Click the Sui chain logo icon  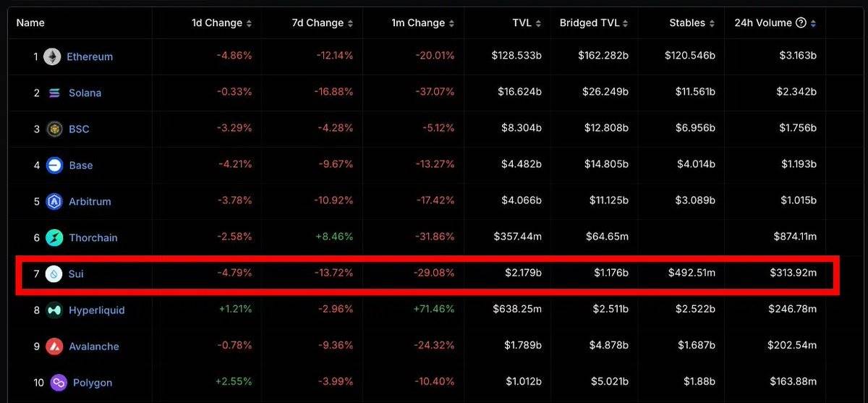pyautogui.click(x=54, y=273)
